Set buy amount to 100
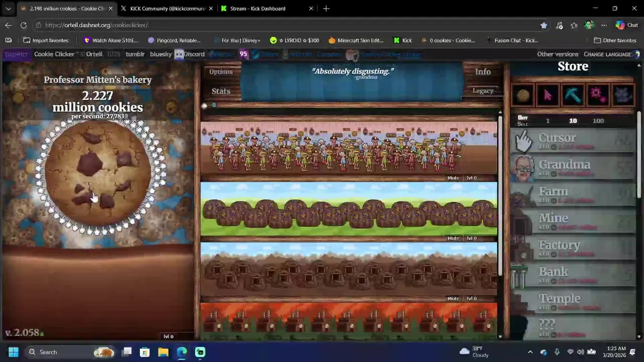Screen dimensions: 644x362 (598, 121)
